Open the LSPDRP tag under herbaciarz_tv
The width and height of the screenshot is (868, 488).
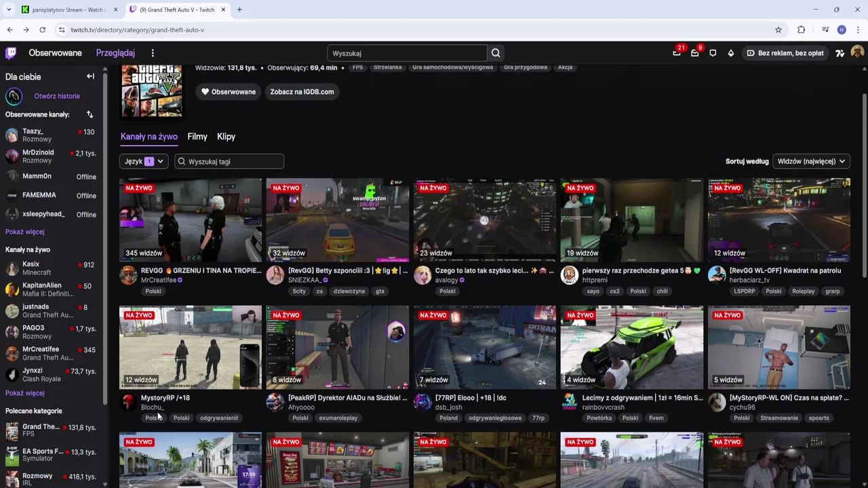744,291
